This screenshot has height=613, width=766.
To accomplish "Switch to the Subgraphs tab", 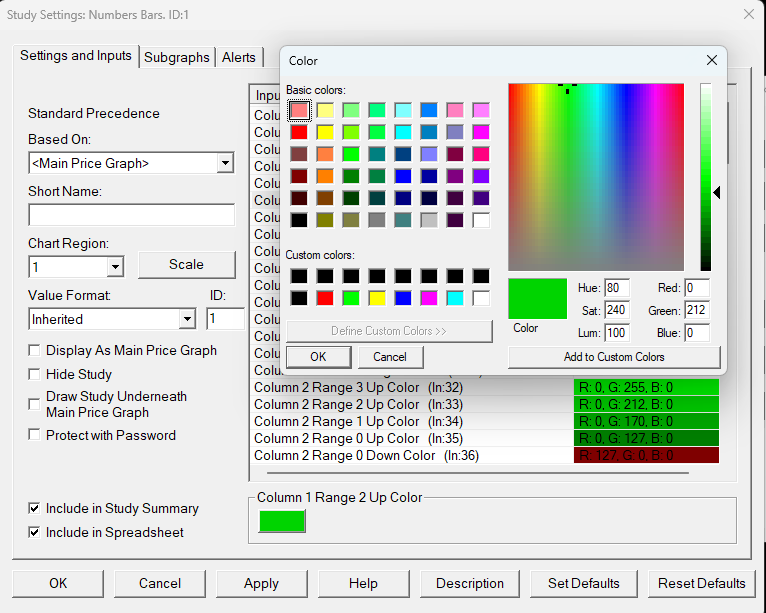I will (x=177, y=57).
